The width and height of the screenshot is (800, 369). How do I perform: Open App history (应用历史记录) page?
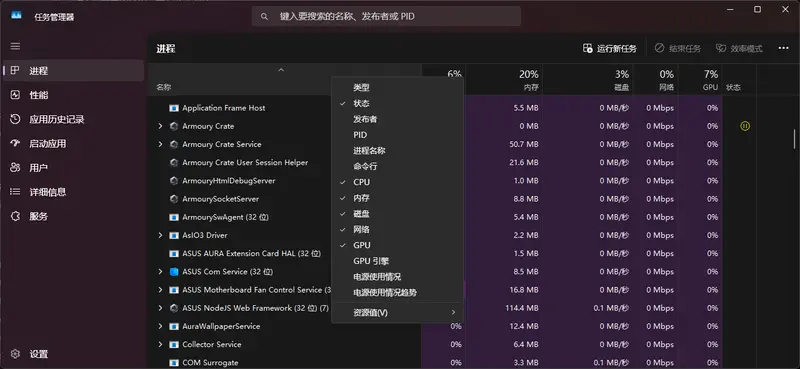coord(74,119)
